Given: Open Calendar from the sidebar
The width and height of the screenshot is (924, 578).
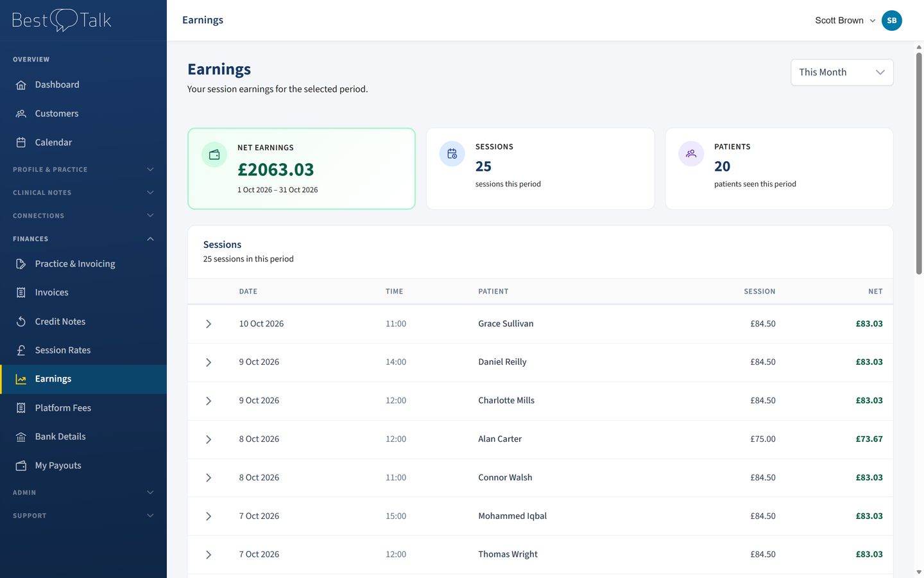Looking at the screenshot, I should click(x=83, y=143).
